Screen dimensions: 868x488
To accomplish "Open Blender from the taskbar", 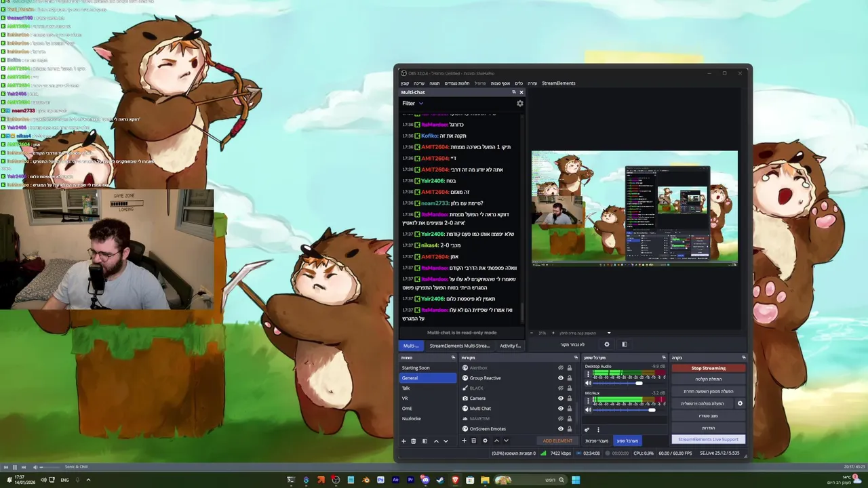I will pyautogui.click(x=366, y=480).
